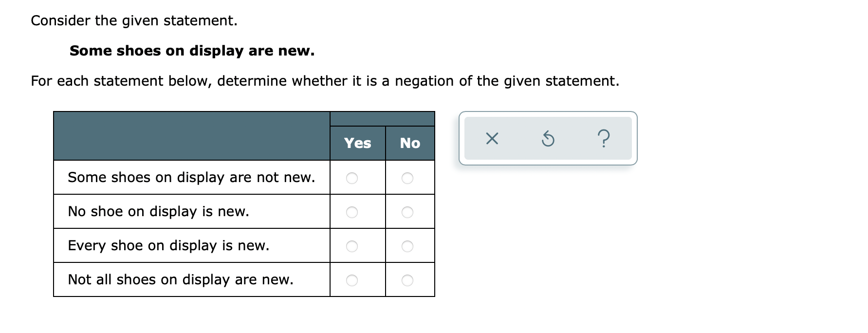Select Yes for 'Not all shoes on display are new'
The width and height of the screenshot is (868, 333).
coord(351,279)
